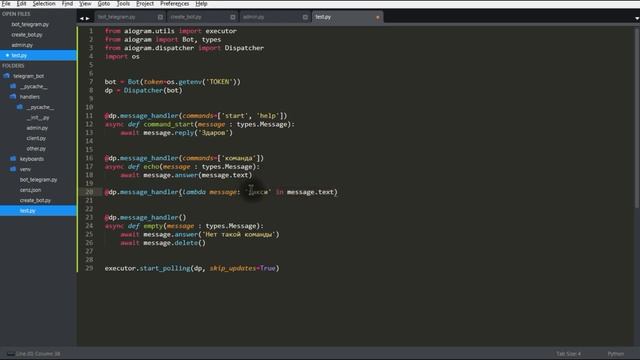Select admin.py under Open Files
The height and width of the screenshot is (360, 640).
pyautogui.click(x=22, y=45)
